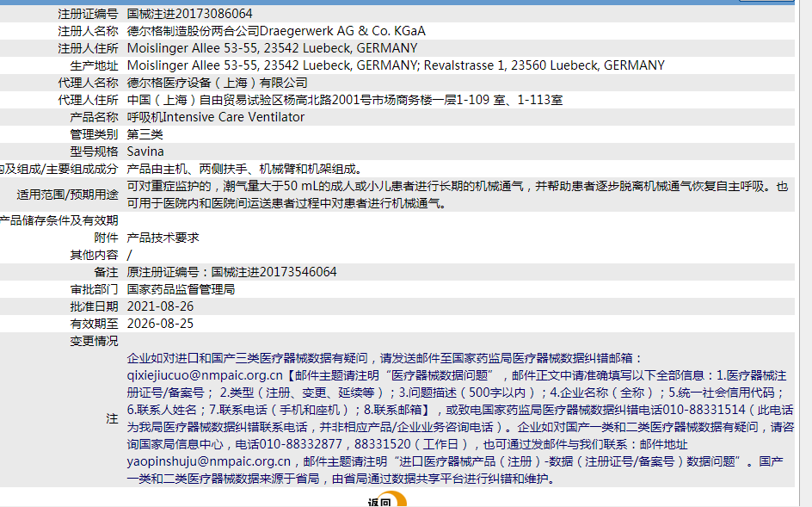Image resolution: width=812 pixels, height=507 pixels.
Task: Select the registration number 国械注进20173086064
Action: click(189, 14)
